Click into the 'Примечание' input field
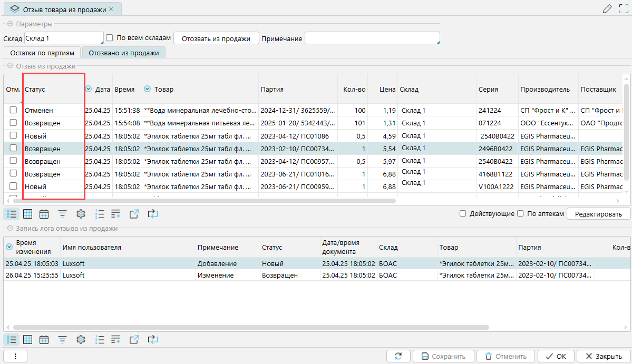Viewport: 632px width, 364px height. point(372,38)
